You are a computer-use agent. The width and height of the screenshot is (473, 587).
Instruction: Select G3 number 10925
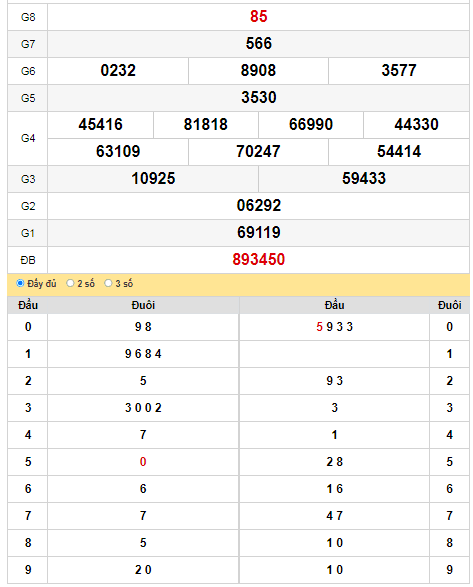[x=153, y=179]
